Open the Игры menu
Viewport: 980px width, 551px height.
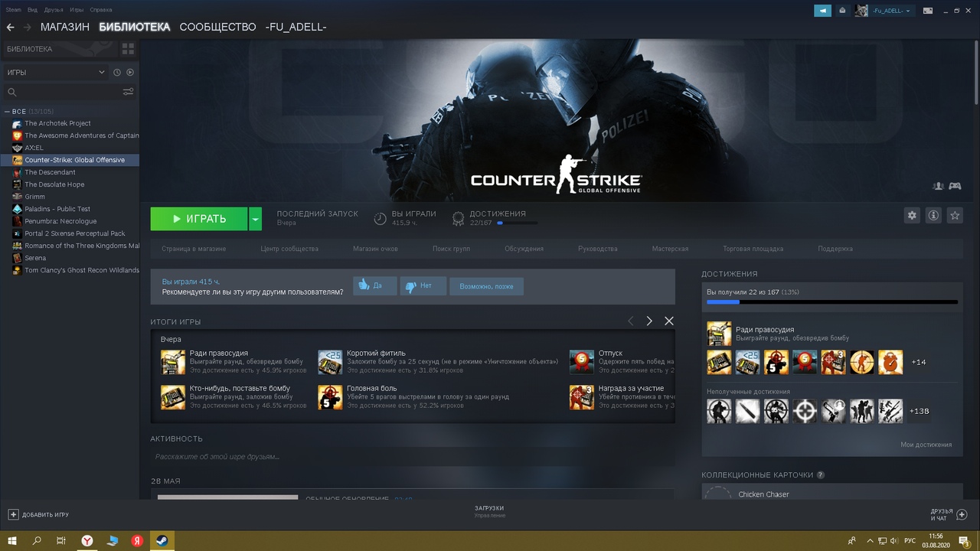tap(77, 10)
